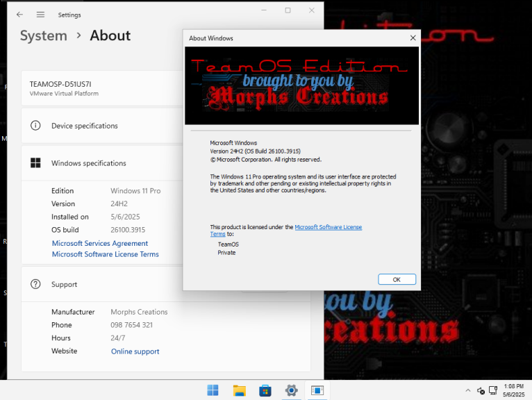Click OK in About Windows dialog

coord(397,279)
